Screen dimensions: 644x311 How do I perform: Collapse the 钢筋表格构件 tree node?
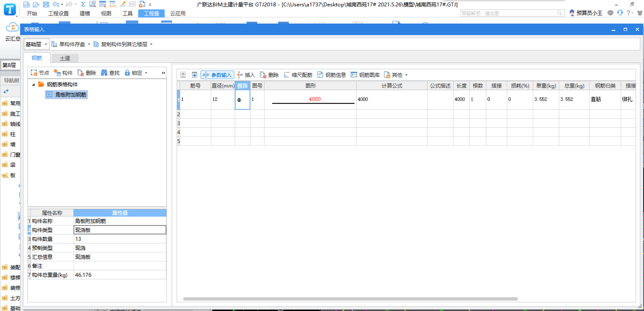point(33,84)
